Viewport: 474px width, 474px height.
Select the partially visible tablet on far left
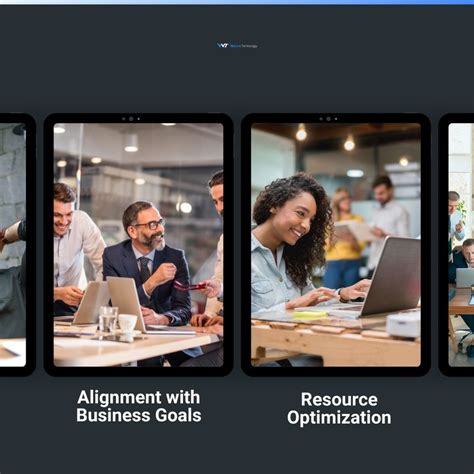coord(15,245)
